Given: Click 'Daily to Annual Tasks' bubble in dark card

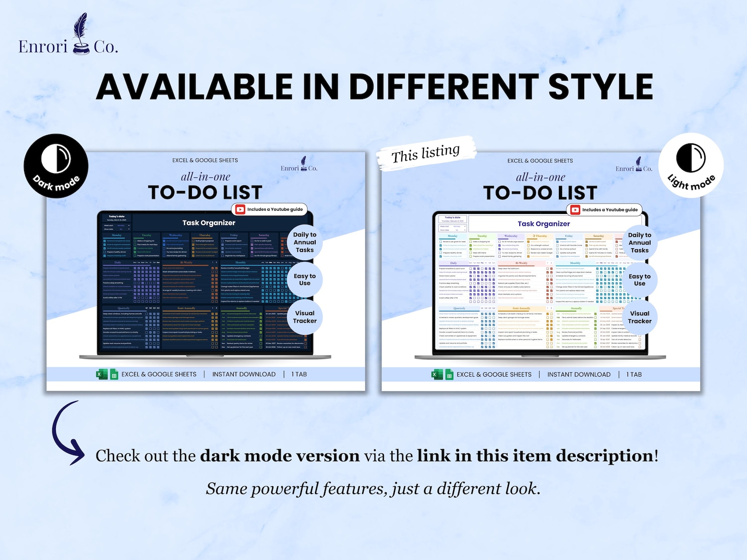Looking at the screenshot, I should [305, 242].
